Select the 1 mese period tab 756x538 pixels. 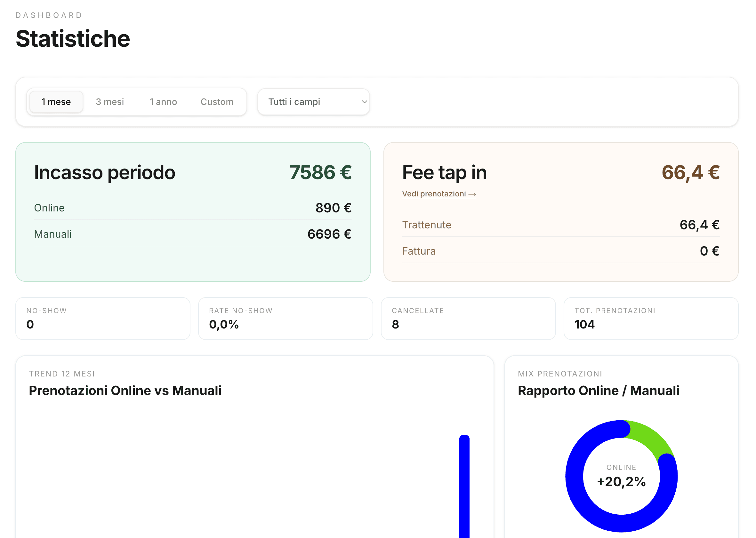56,102
